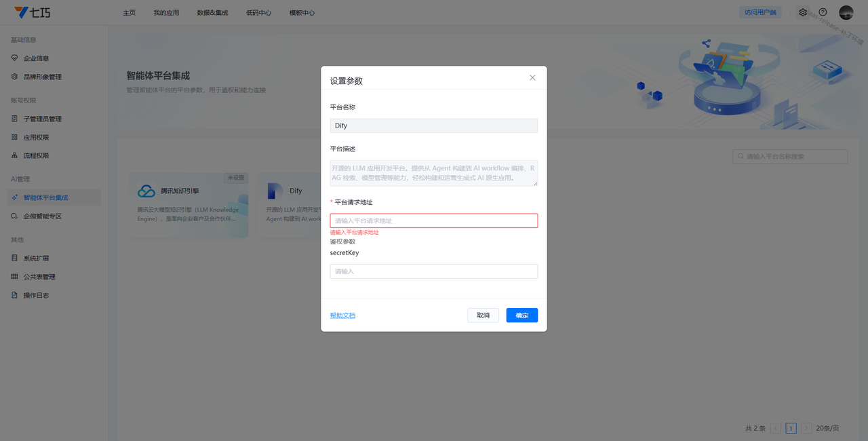Click the 腾讯知识引擎 cloud icon
Image resolution: width=868 pixels, height=441 pixels.
tap(146, 191)
